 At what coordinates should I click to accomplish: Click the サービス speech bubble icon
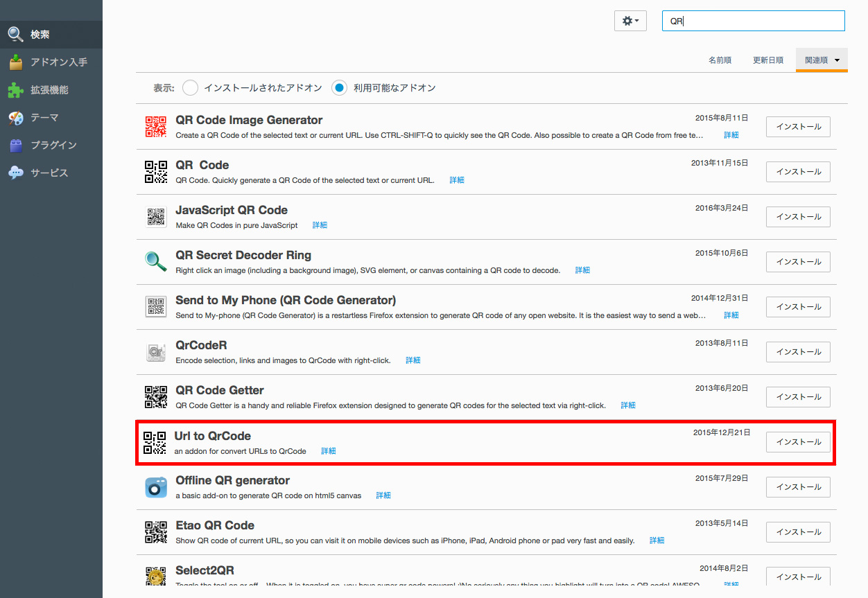click(16, 173)
